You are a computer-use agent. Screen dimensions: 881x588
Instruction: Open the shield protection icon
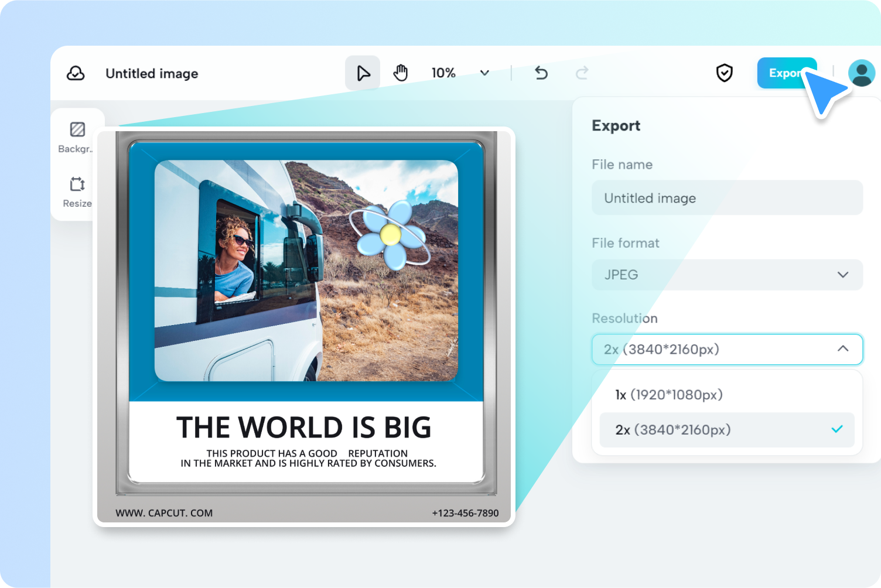[725, 73]
